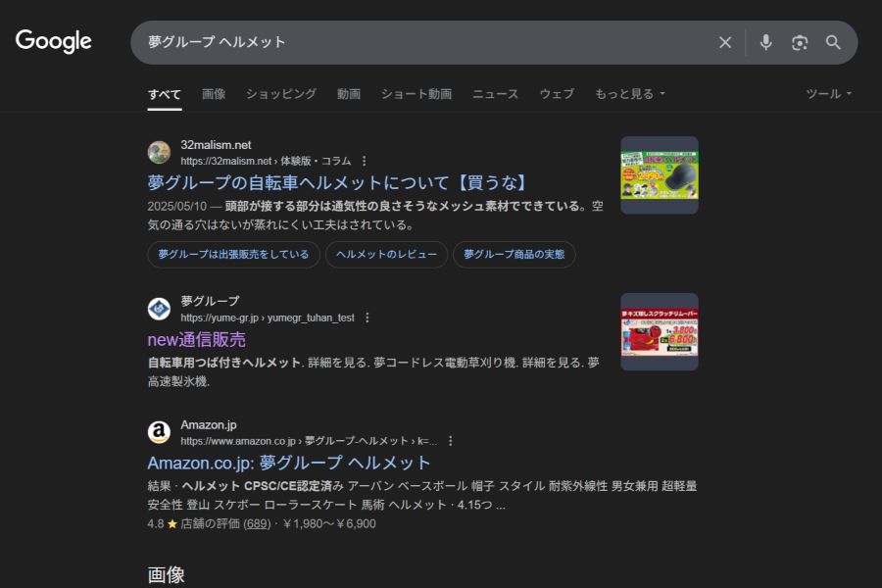Click the 夢グループ site name above yume-gr.jp
The width and height of the screenshot is (882, 588).
tap(210, 302)
